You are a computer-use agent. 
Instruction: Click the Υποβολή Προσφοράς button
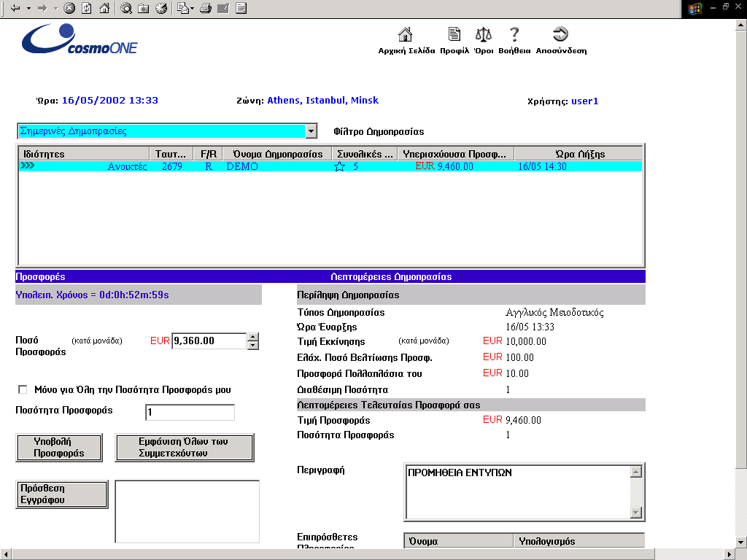pyautogui.click(x=59, y=447)
